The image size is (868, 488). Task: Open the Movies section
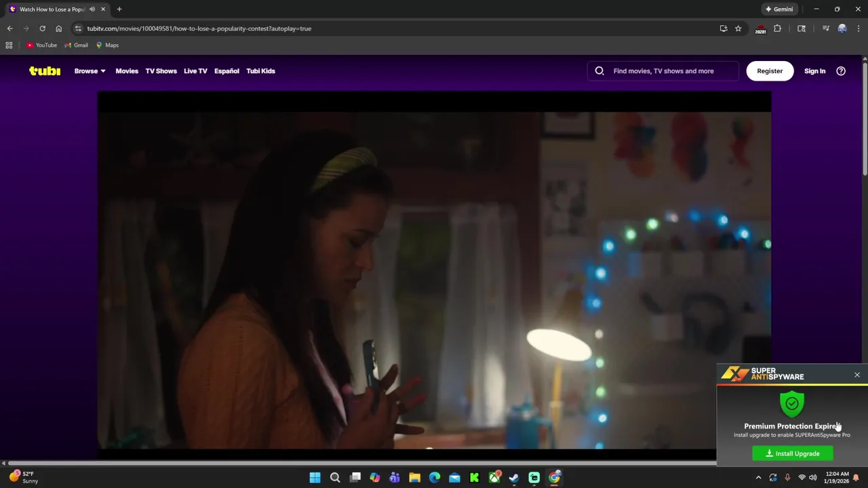(x=127, y=71)
